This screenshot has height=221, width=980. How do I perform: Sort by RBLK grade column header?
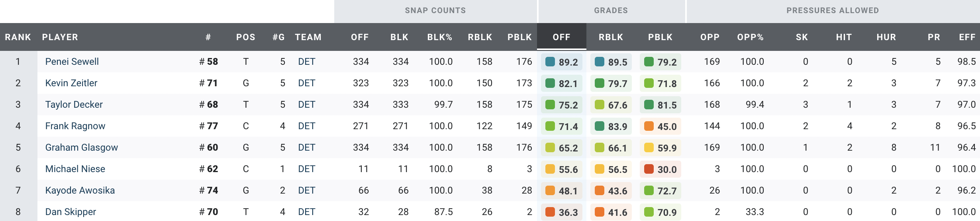tap(611, 37)
